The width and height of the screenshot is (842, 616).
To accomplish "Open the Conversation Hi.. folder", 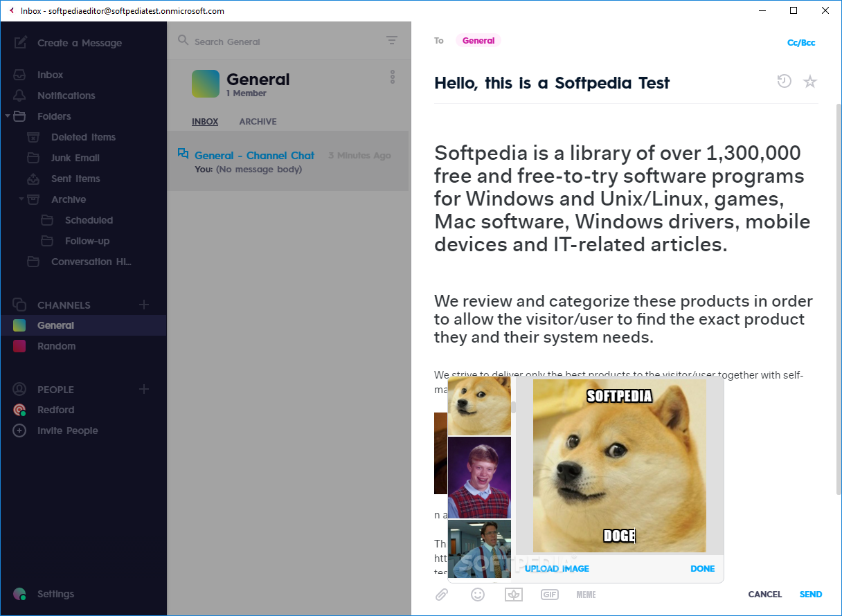I will pos(91,262).
